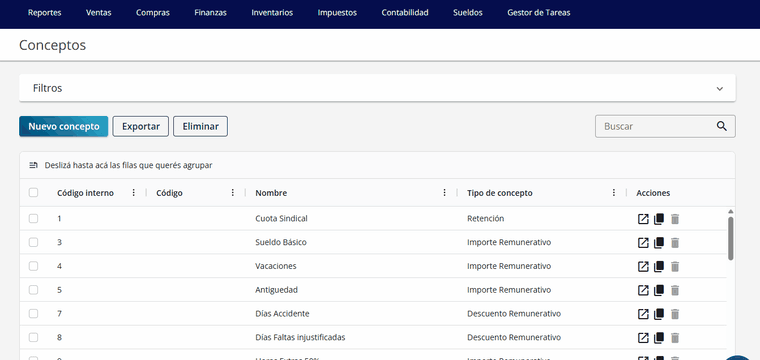The height and width of the screenshot is (360, 760).
Task: Open Nombre column options menu
Action: tap(444, 193)
